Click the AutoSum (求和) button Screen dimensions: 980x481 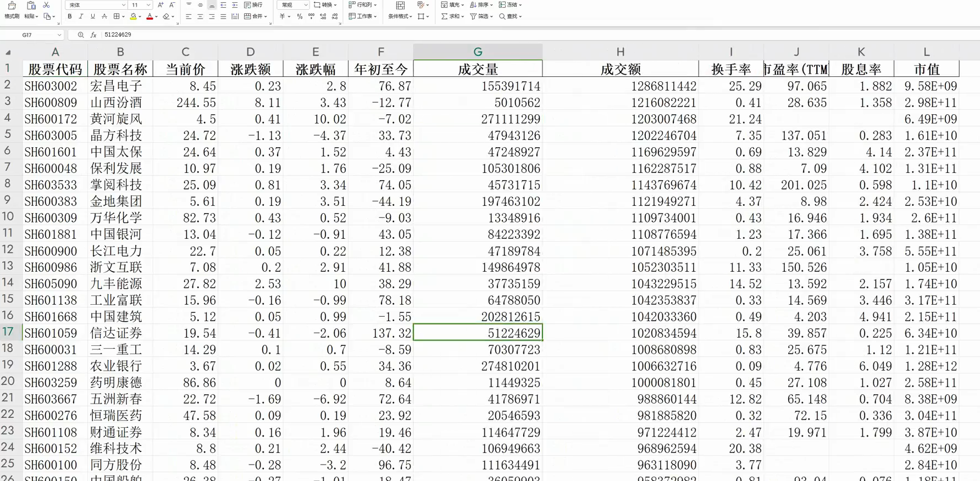[452, 16]
